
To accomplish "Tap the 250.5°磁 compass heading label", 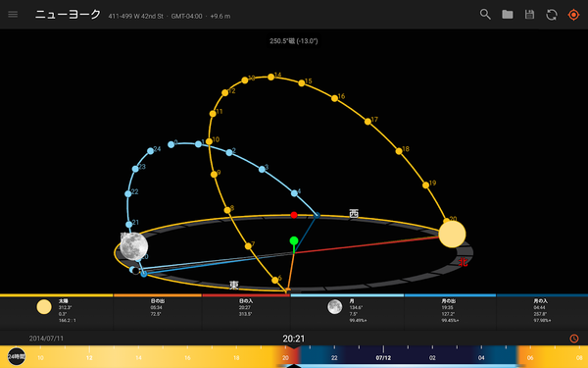I will click(294, 41).
